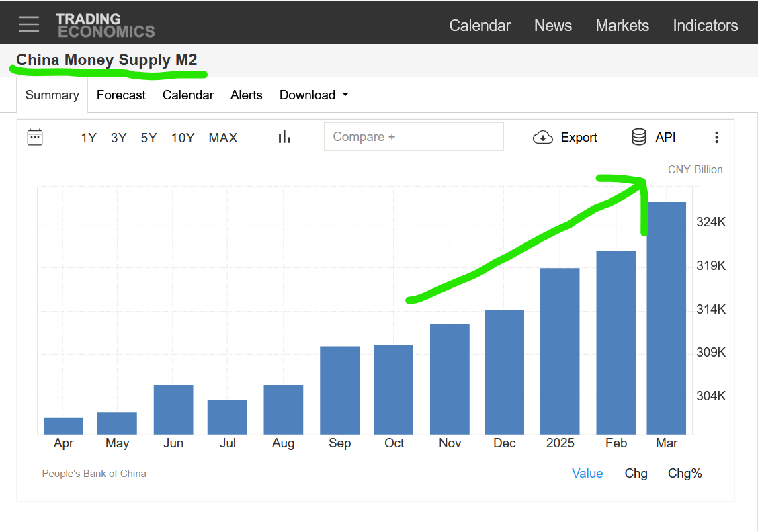This screenshot has height=532, width=758.
Task: Click the 324K axis label
Action: tap(711, 222)
